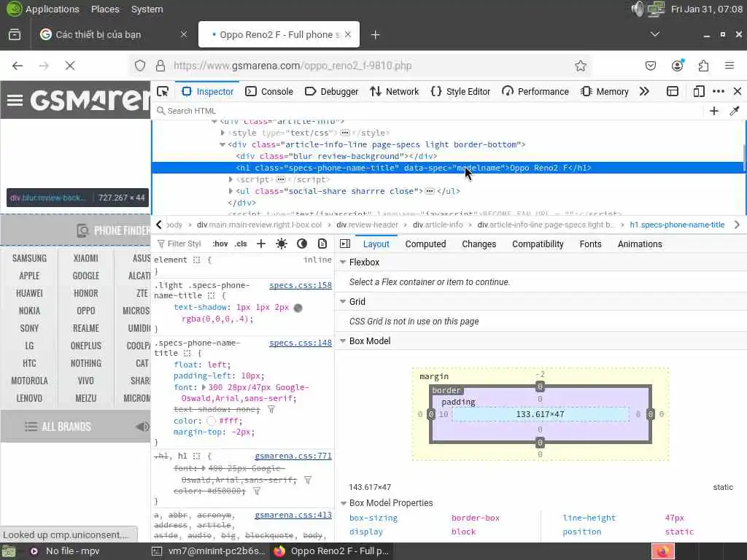Open gsmarena.css:771 source link

[x=293, y=456]
